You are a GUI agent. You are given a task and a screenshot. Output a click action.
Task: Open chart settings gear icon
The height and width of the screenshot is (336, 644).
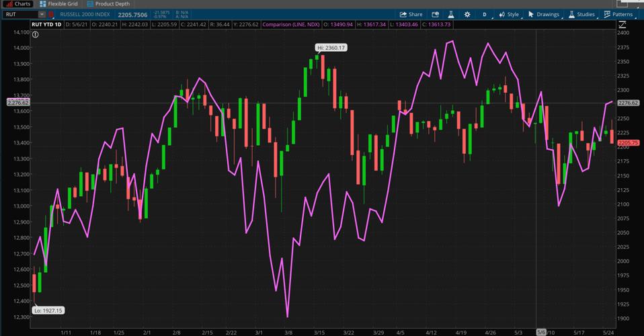467,14
